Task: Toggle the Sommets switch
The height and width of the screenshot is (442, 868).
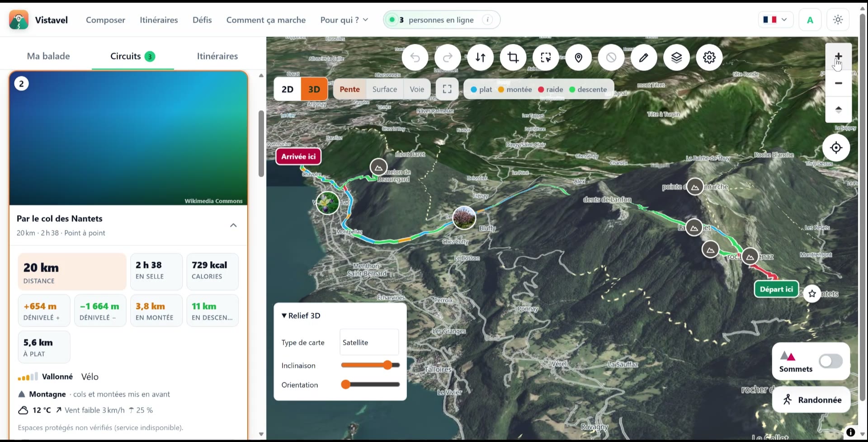Action: pyautogui.click(x=831, y=361)
